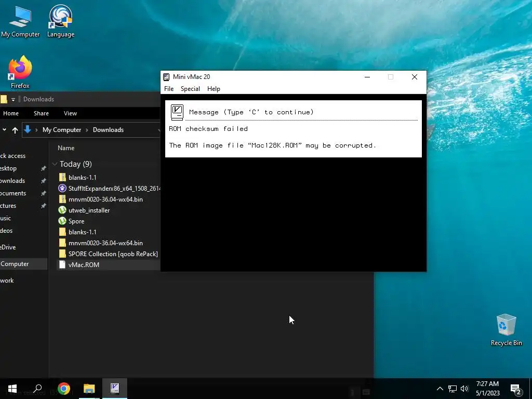Select My Computer in the navigation pane
This screenshot has width=532, height=399.
tap(24, 263)
